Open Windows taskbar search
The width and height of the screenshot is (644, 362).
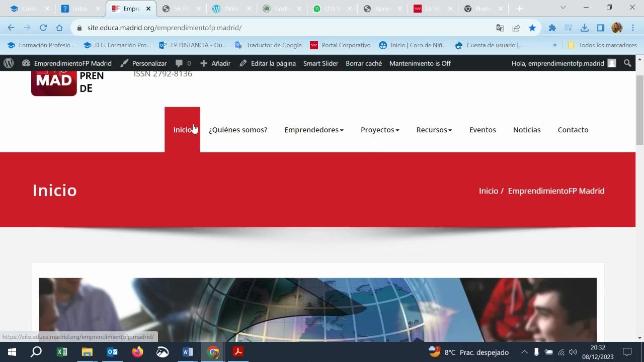click(36, 352)
